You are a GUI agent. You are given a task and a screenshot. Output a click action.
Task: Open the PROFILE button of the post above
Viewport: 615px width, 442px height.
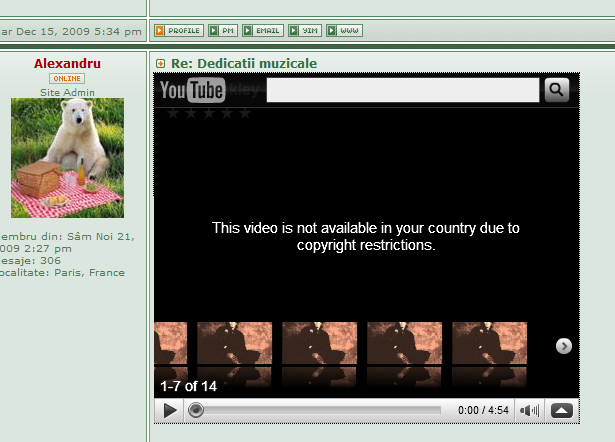(179, 31)
